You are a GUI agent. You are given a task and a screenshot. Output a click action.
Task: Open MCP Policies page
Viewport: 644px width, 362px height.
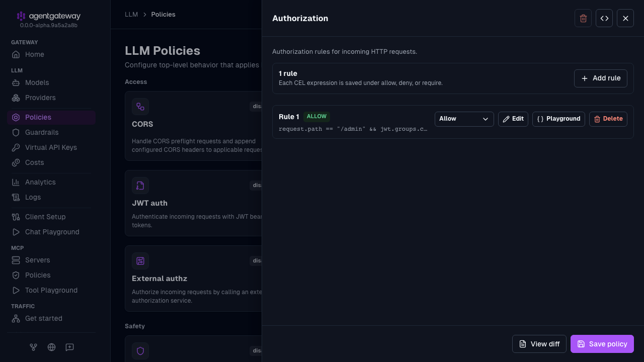coord(51,275)
